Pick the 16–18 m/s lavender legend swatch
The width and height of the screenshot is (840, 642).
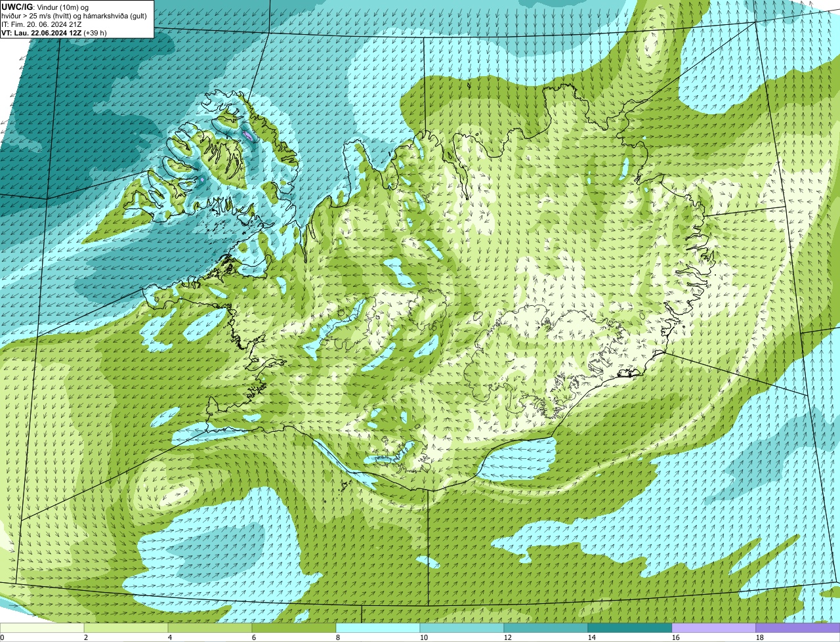tap(714, 628)
